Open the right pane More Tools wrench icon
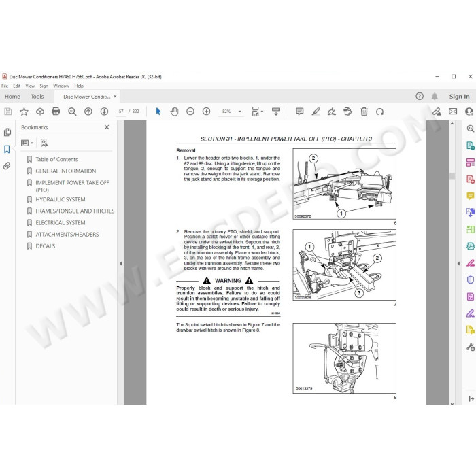 (471, 346)
